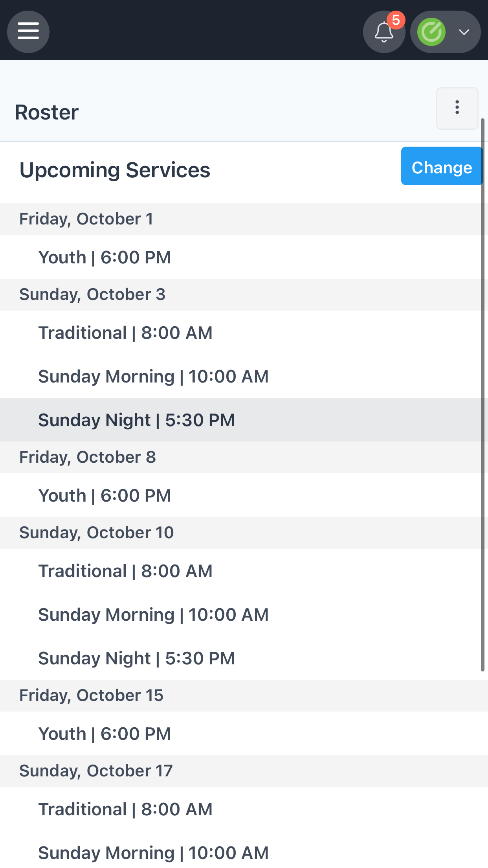Pick Traditional 8:00 AM on October 10

tap(244, 571)
